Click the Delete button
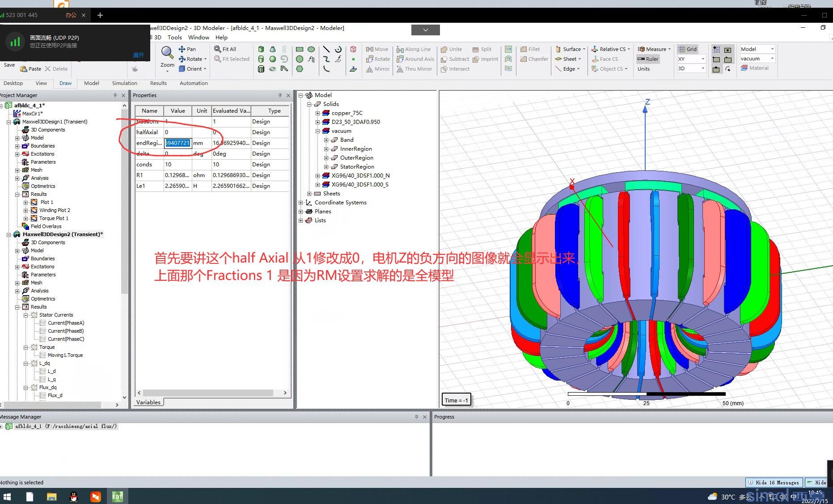833x504 pixels. (56, 69)
